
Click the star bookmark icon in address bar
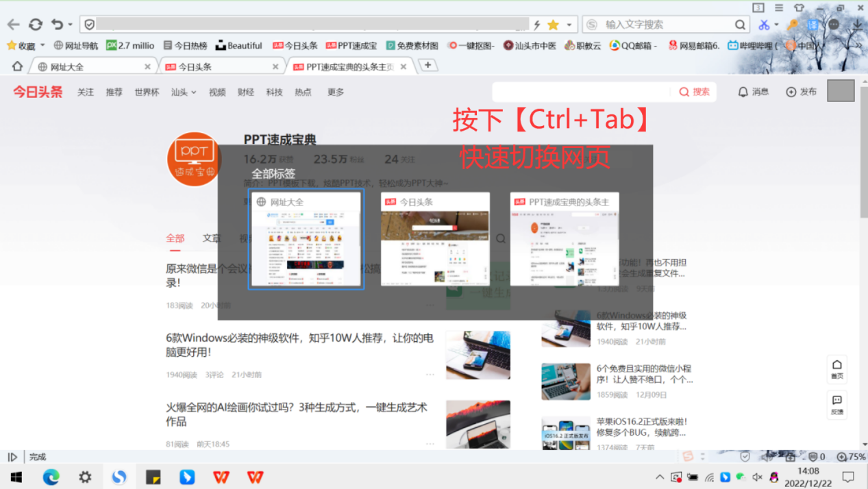tap(553, 25)
